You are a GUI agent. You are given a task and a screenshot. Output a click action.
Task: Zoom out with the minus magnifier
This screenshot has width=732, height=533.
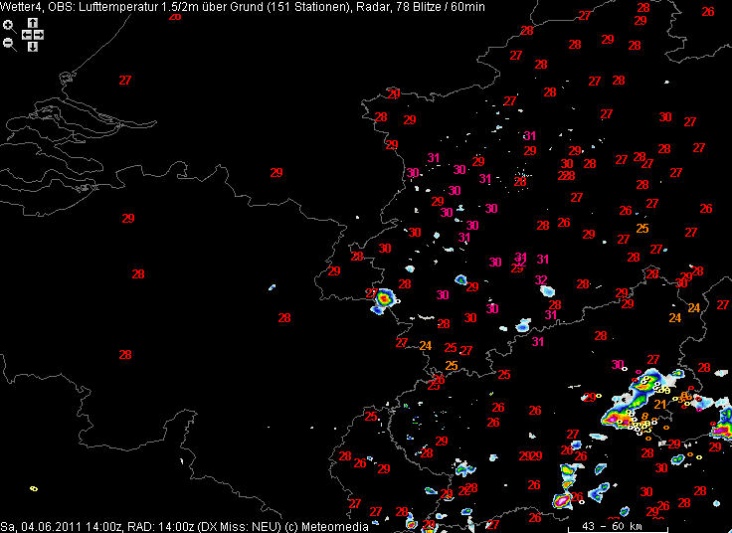(8, 43)
